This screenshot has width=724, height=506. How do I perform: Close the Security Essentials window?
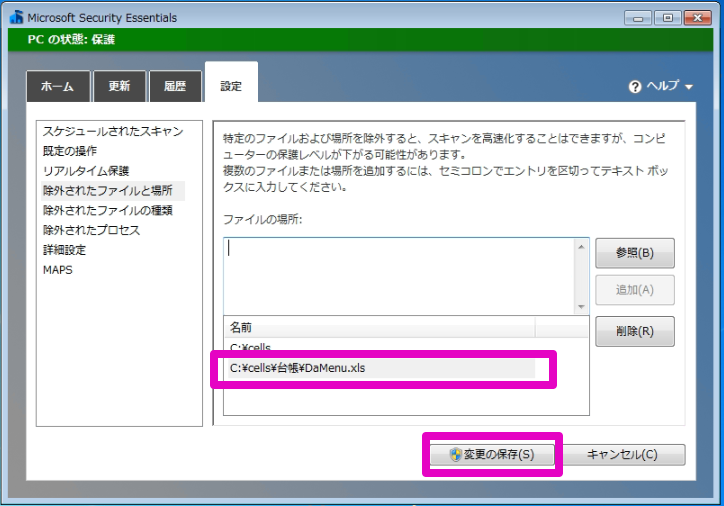tap(698, 18)
